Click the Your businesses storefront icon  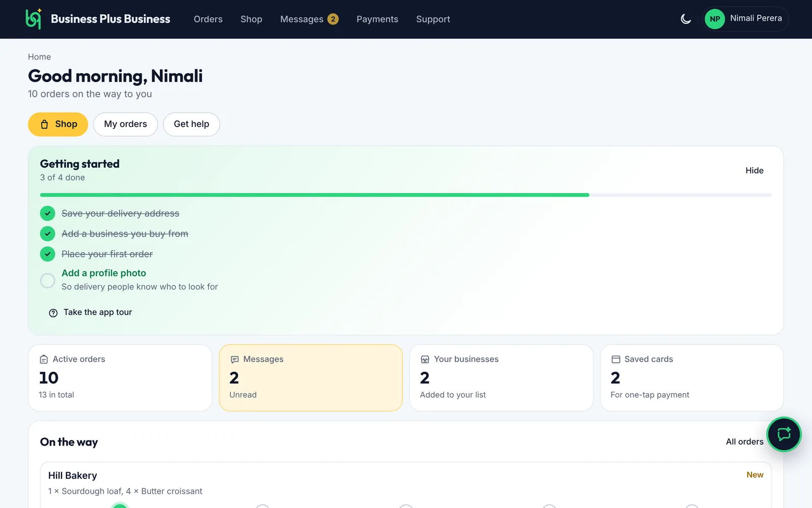tap(425, 359)
